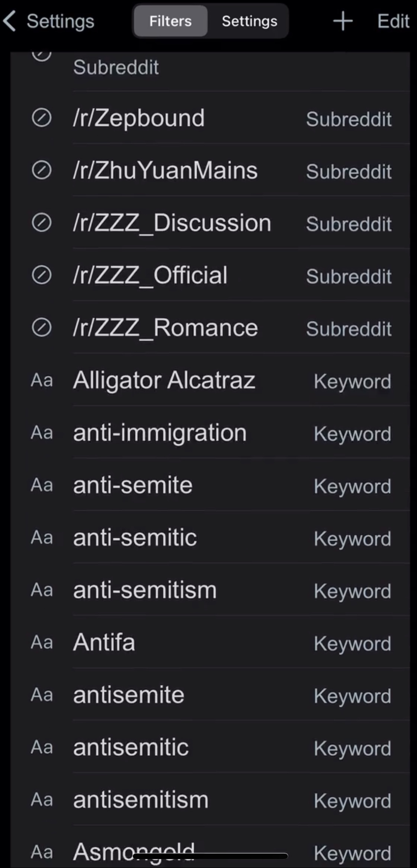The height and width of the screenshot is (868, 417).
Task: Tap block icon beside /r/Zepbound
Action: coord(41,118)
